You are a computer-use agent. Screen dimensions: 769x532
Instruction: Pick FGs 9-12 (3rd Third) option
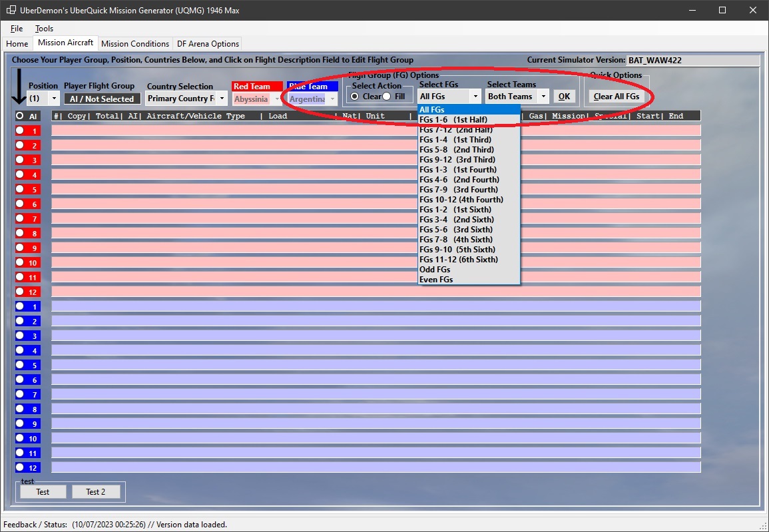pyautogui.click(x=469, y=160)
